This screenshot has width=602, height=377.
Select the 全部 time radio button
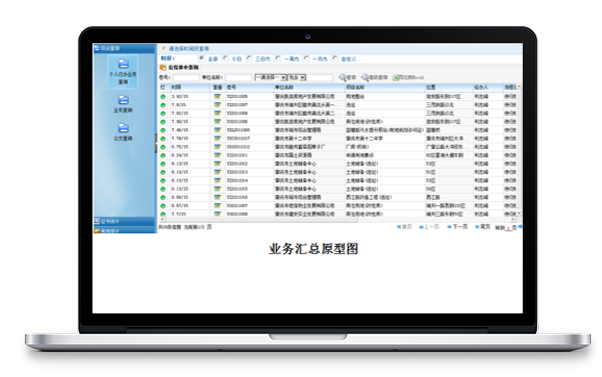pyautogui.click(x=202, y=58)
